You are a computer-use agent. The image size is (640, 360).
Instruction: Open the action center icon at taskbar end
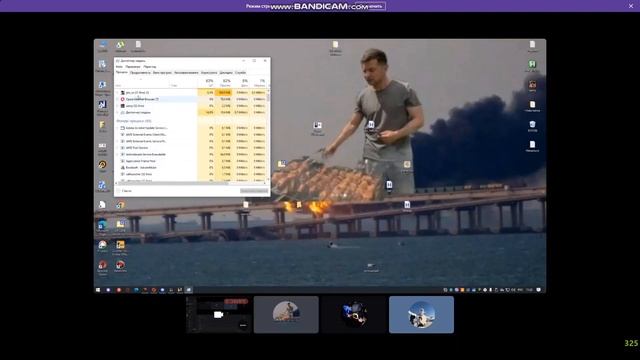[x=538, y=290]
